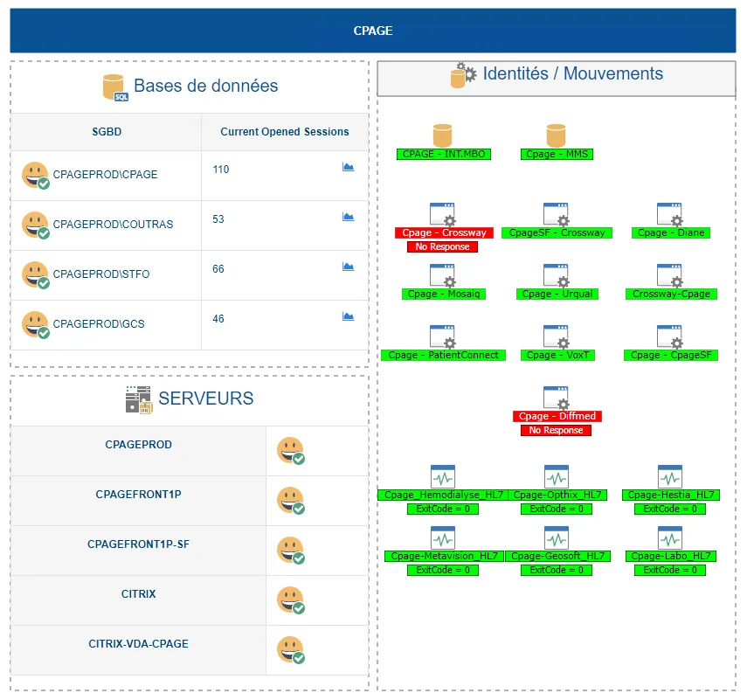747x700 pixels.
Task: Select the heartbeat monitor icon above "Cpage-Hestia_HL7"
Action: tap(669, 477)
